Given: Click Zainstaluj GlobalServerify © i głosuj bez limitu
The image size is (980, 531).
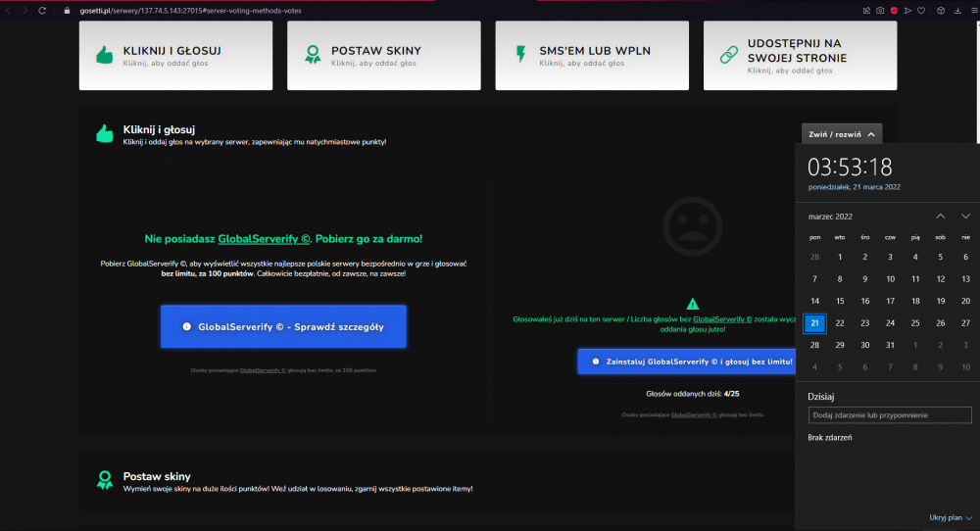Looking at the screenshot, I should point(686,362).
